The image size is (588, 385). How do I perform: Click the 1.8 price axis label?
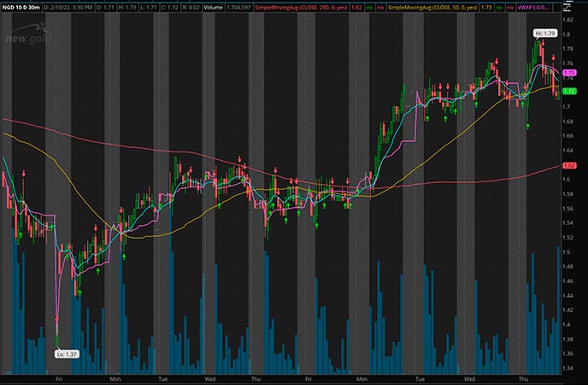pos(567,34)
